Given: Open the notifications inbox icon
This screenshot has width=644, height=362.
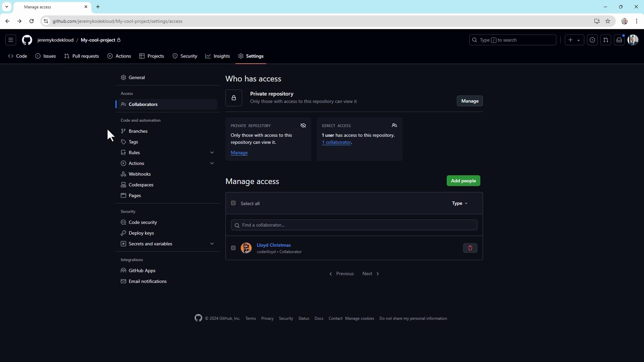Looking at the screenshot, I should coord(619,40).
